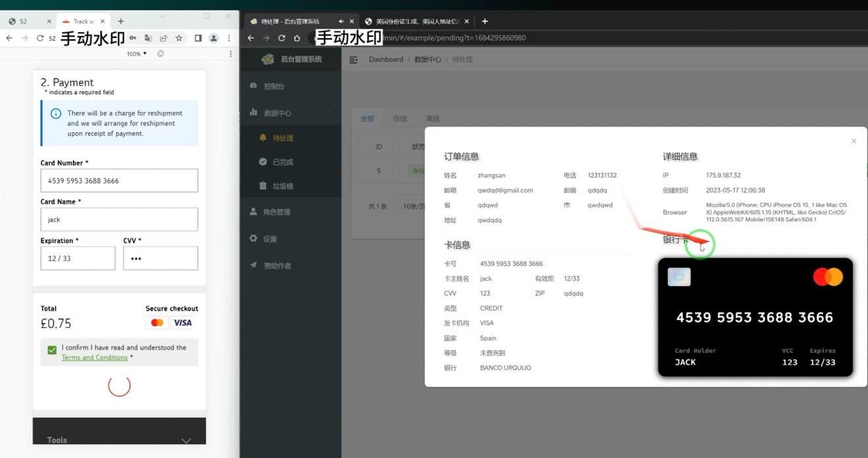Close the order details dialog
This screenshot has height=458, width=868.
pos(854,141)
